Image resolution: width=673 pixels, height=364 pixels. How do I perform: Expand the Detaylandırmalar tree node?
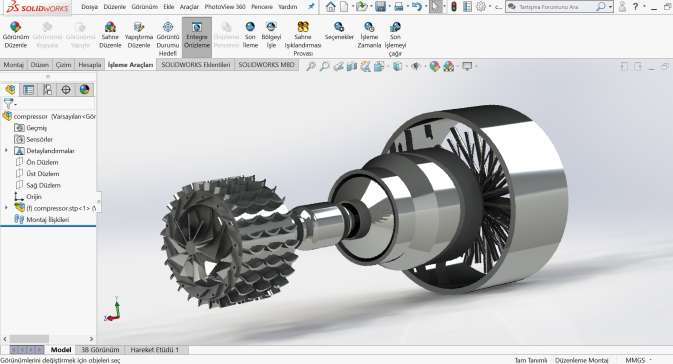6,151
